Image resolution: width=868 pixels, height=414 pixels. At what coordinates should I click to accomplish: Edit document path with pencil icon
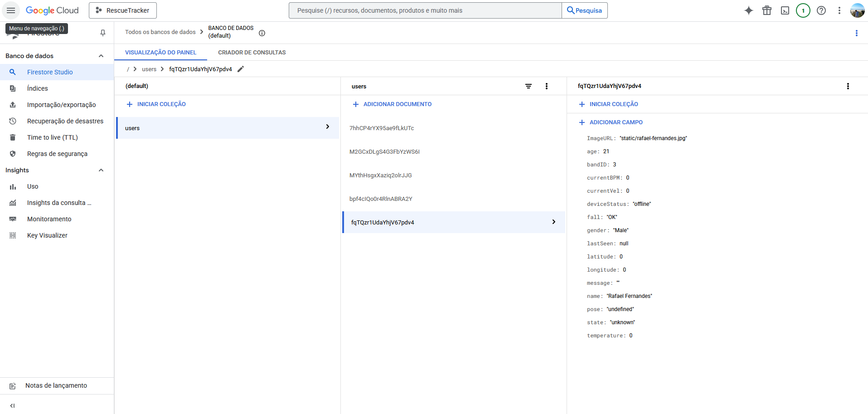[241, 69]
